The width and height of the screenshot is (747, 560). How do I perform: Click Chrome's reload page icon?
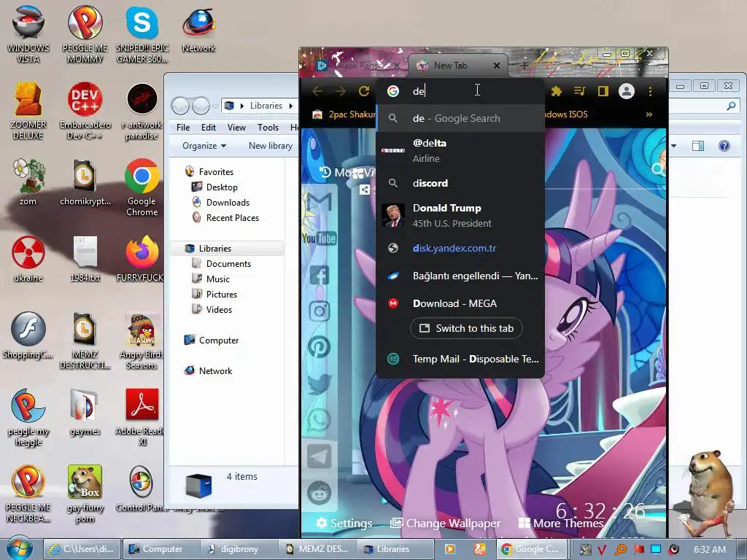364,91
